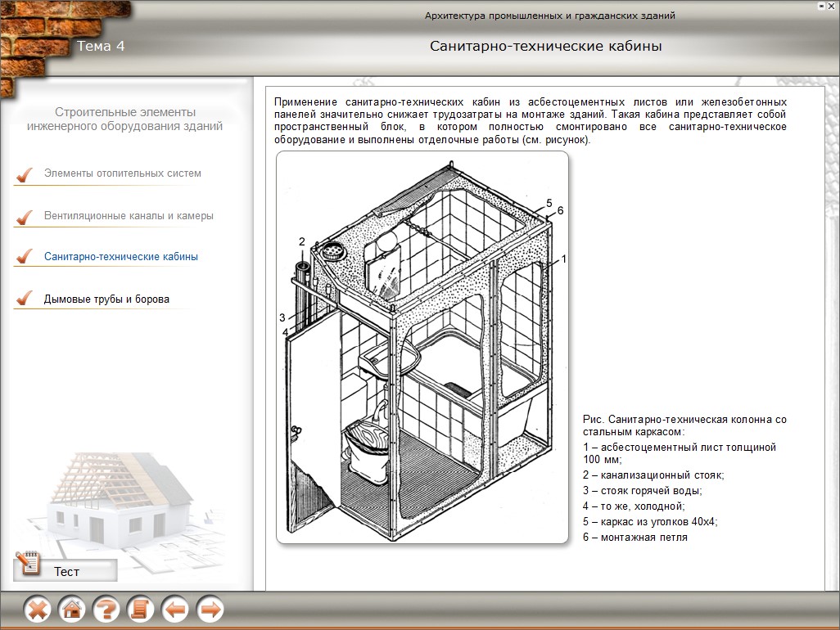Open the scroll document icon in bottom toolbar

point(141,610)
